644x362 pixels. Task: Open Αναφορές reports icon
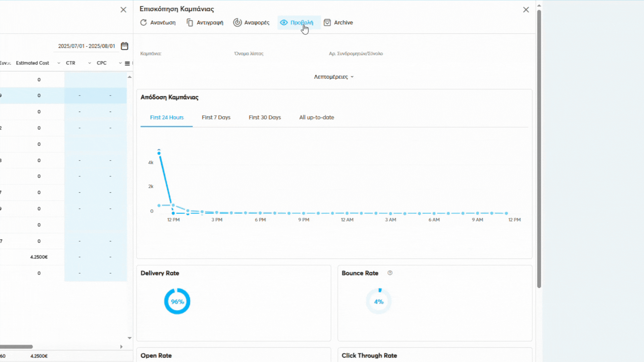click(237, 22)
